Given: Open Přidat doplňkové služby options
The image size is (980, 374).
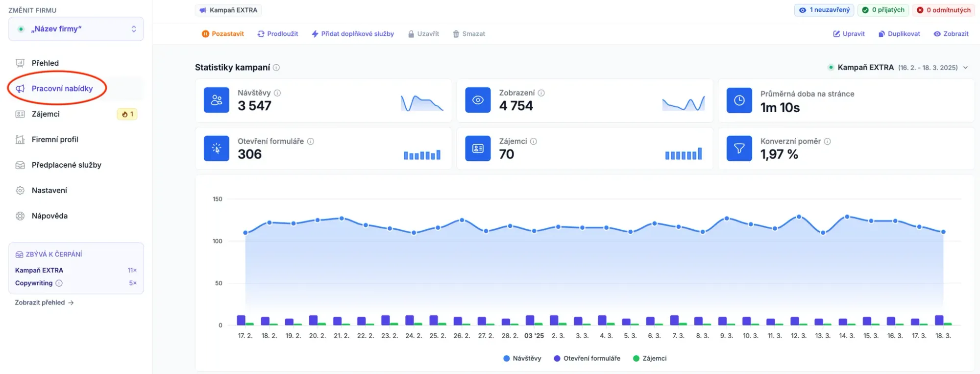Looking at the screenshot, I should click(x=353, y=34).
